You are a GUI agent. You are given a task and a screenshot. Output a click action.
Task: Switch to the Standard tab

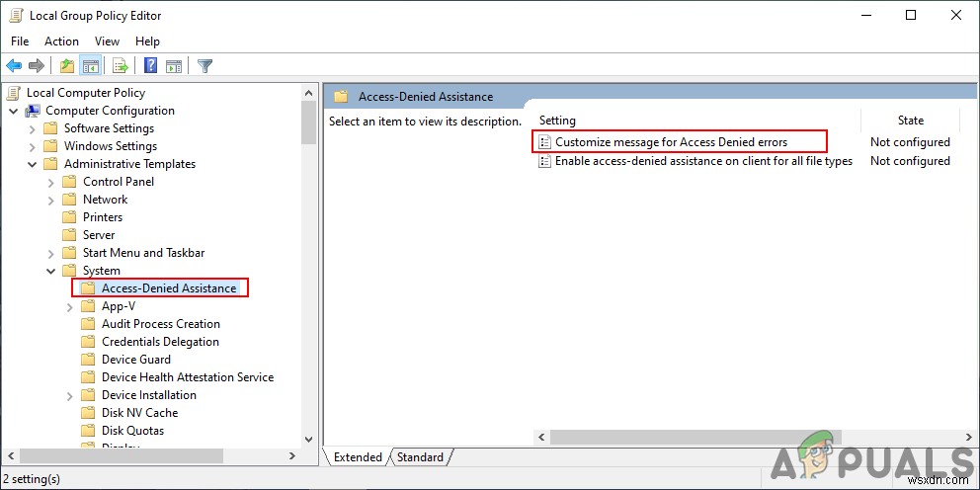click(x=420, y=457)
